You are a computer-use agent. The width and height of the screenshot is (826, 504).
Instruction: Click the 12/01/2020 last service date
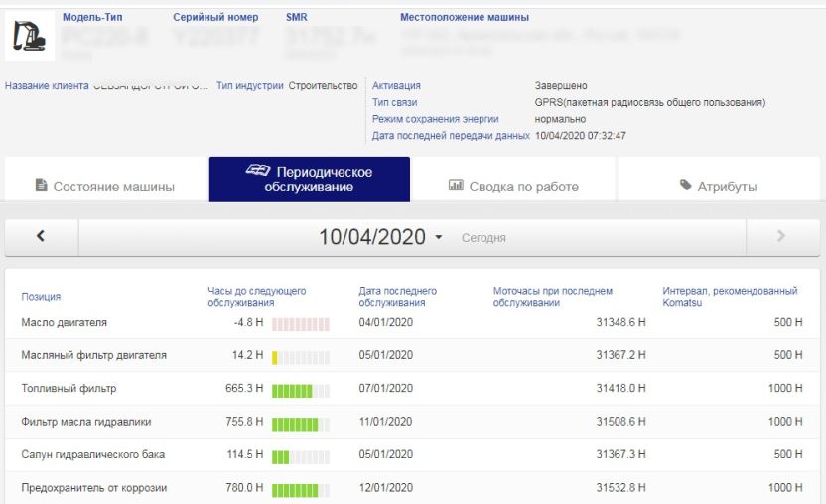click(x=385, y=488)
